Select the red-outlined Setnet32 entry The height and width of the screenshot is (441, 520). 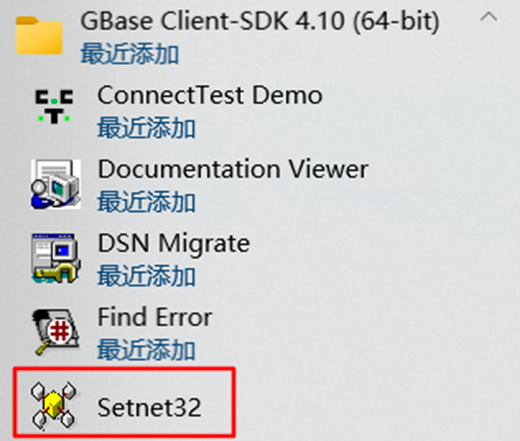(x=124, y=402)
